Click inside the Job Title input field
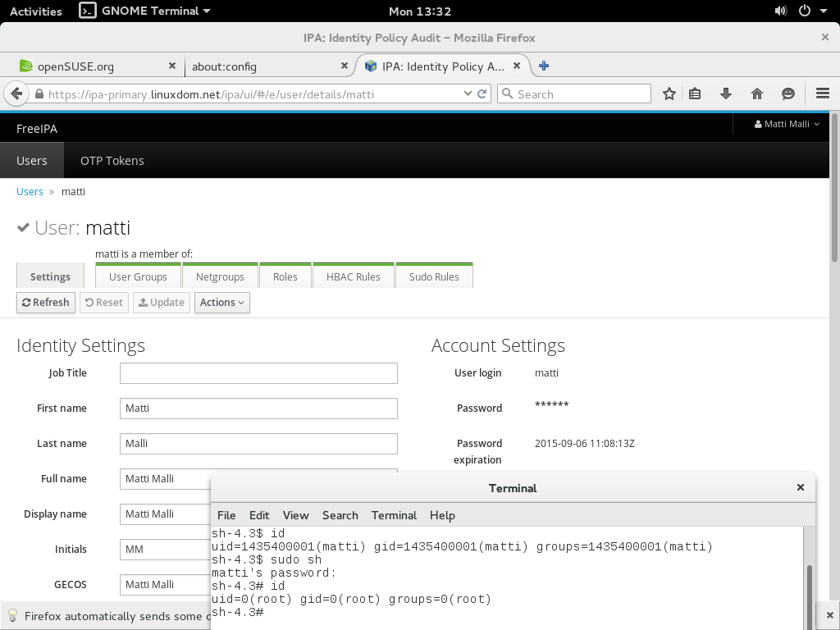This screenshot has width=840, height=630. 258,372
